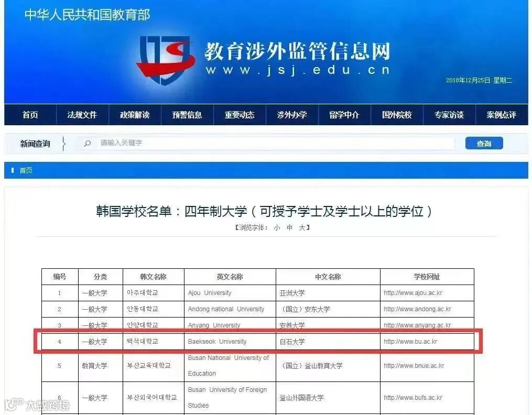Open the 政策解读 menu item

(x=135, y=115)
